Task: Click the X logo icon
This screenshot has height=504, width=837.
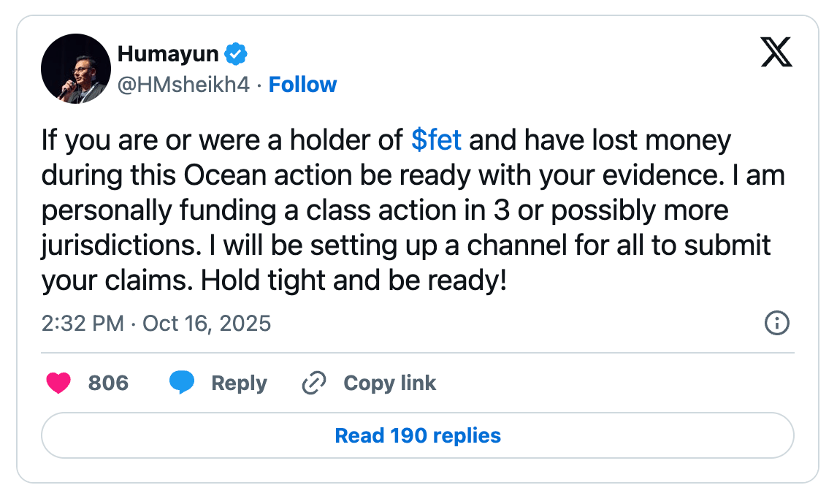Action: point(776,53)
